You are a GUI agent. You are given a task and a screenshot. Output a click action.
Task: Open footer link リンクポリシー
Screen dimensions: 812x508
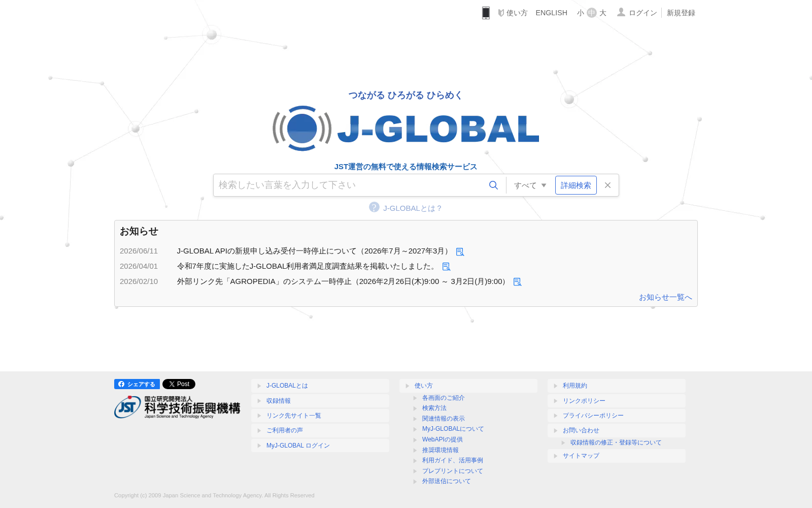coord(616,401)
